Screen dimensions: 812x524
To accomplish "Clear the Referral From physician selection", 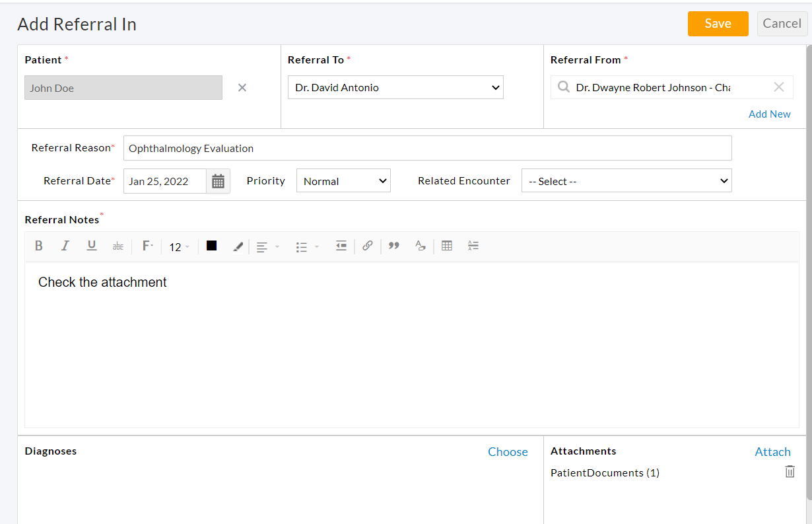I will (x=779, y=87).
